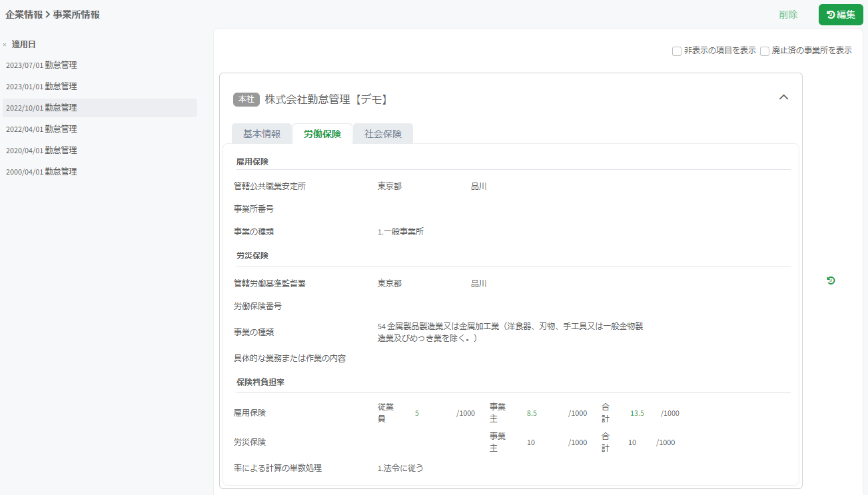Click the 事業所番号 label
The image size is (868, 495).
click(254, 209)
